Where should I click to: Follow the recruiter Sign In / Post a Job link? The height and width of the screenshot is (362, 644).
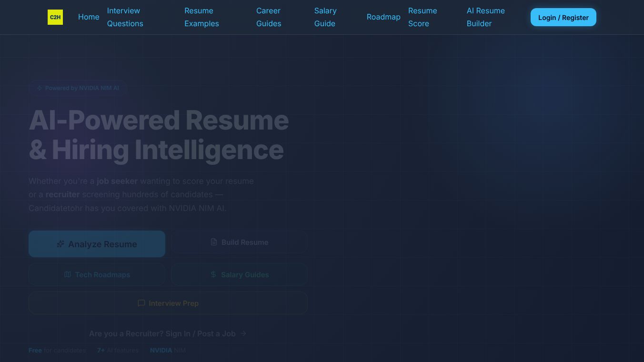click(168, 333)
